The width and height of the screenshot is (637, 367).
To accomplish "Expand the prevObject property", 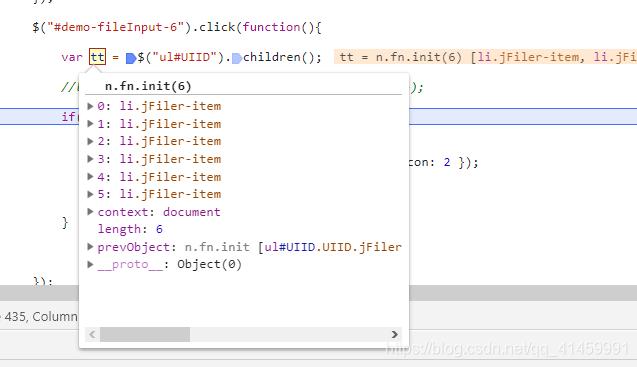I will point(90,246).
